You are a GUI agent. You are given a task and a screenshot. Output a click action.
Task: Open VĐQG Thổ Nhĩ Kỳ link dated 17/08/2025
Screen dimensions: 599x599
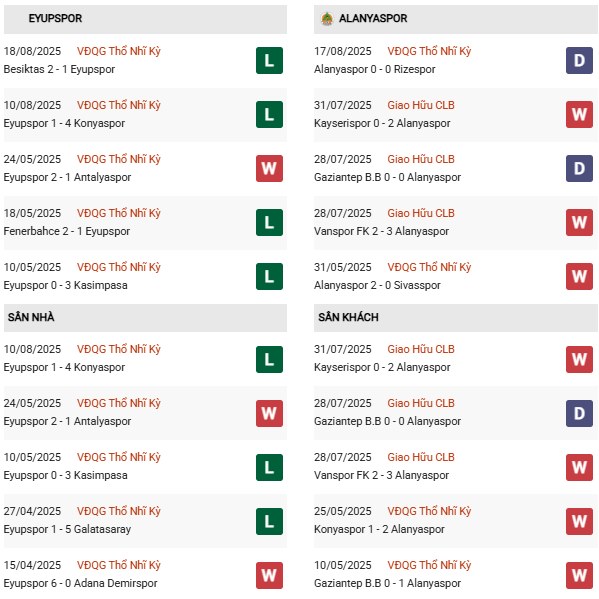click(429, 51)
